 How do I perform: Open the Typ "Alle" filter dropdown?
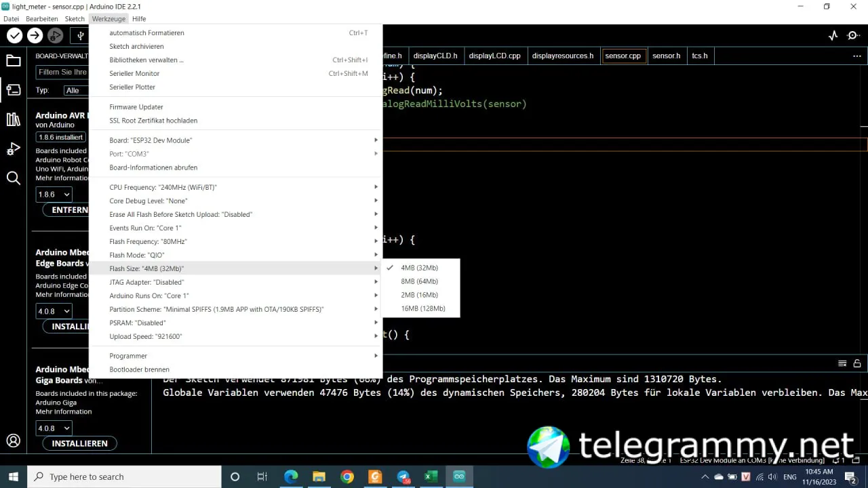tap(76, 90)
